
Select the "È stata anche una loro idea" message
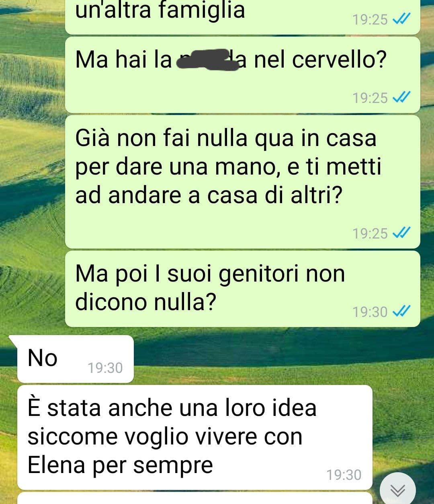195,437
